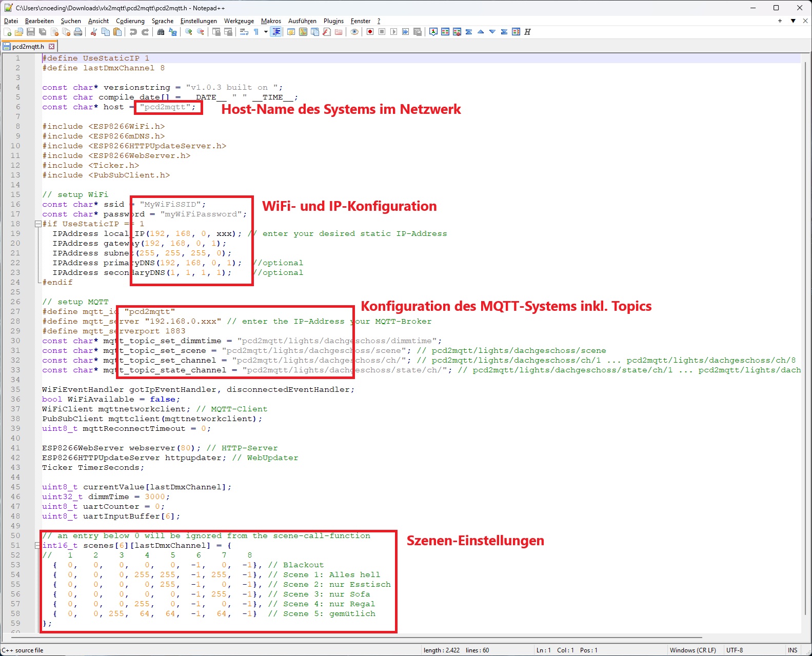The image size is (812, 656).
Task: Play back the recorded macro
Action: click(393, 32)
